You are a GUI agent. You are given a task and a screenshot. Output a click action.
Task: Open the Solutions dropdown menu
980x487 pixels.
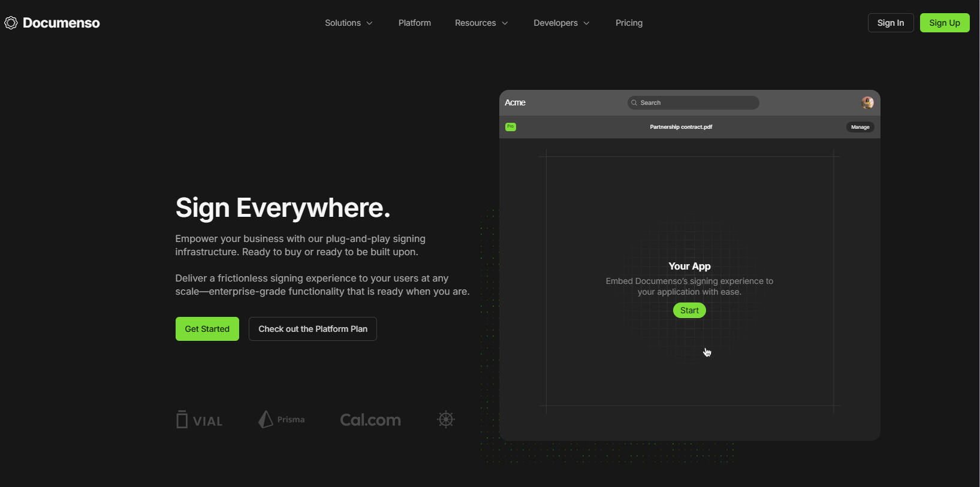349,23
